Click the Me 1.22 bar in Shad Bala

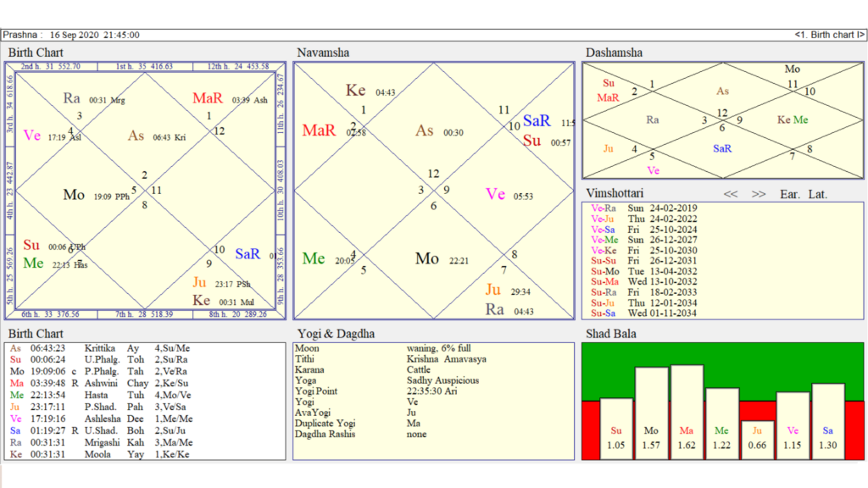click(722, 424)
